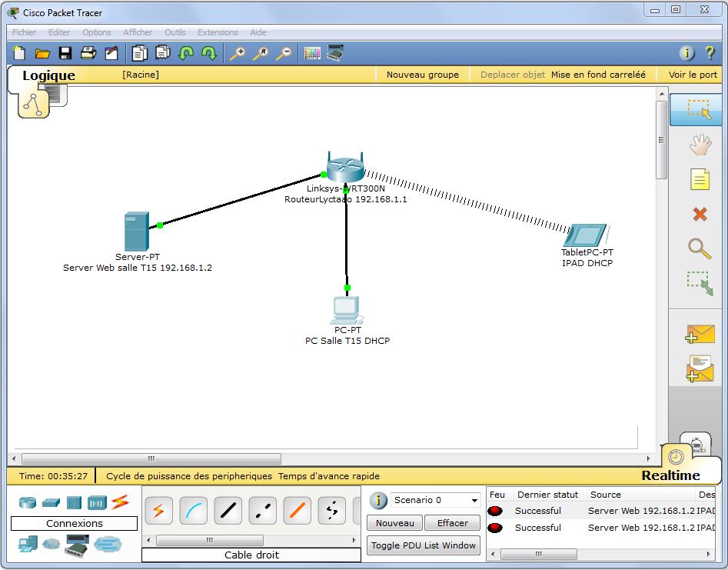Pick the automatic connection type
728x570 pixels.
coord(158,511)
